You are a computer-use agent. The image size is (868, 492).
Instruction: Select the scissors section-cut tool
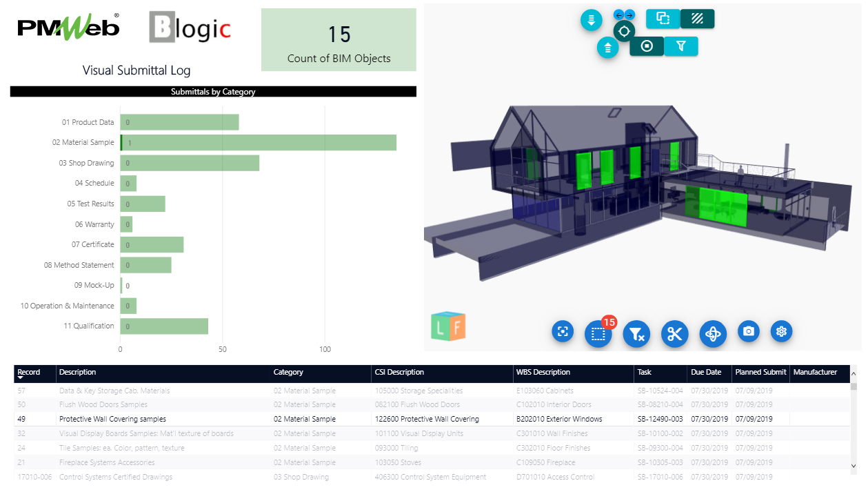pyautogui.click(x=674, y=334)
